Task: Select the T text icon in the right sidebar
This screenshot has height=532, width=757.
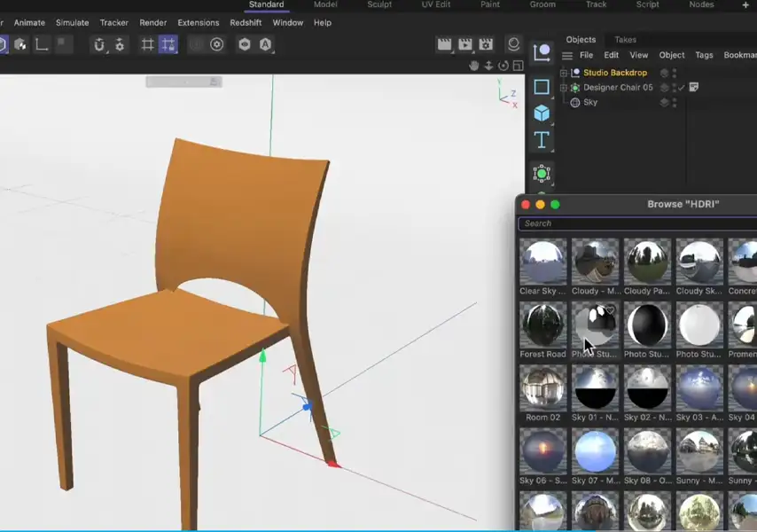Action: [x=541, y=139]
